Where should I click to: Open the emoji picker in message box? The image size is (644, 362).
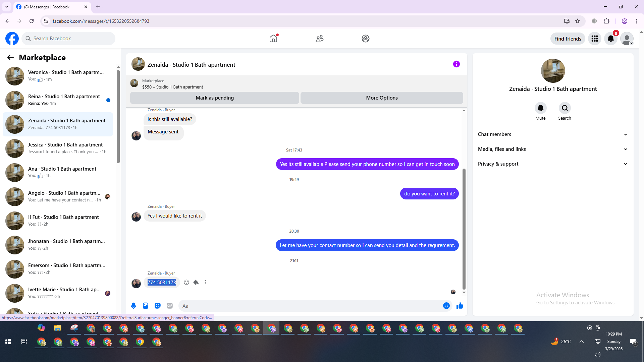pyautogui.click(x=446, y=306)
